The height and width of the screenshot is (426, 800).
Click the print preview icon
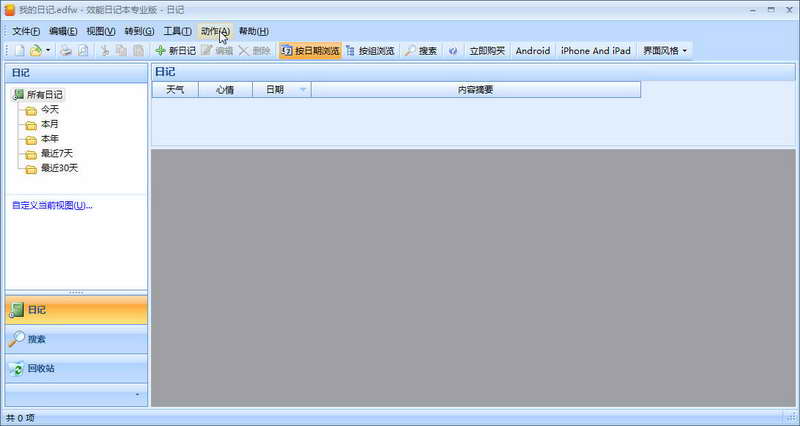click(x=83, y=51)
